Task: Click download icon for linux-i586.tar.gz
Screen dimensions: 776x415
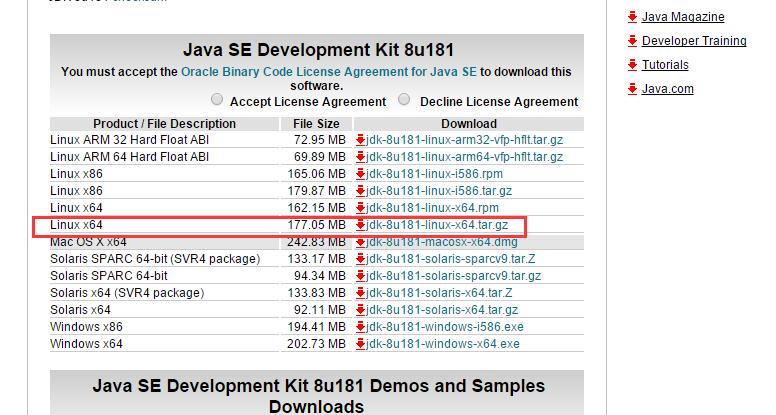Action: (x=360, y=191)
